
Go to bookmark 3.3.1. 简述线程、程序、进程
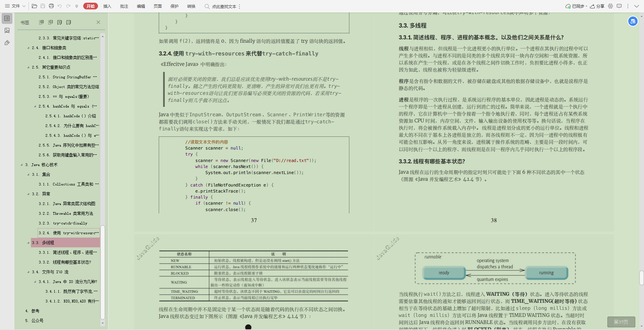68,252
